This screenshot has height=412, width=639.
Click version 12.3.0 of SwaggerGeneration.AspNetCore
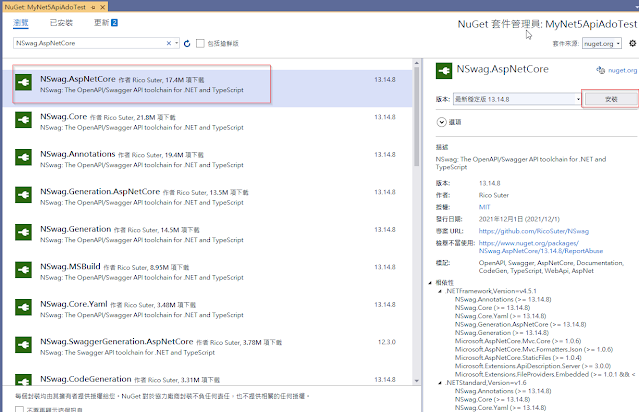[x=386, y=342]
